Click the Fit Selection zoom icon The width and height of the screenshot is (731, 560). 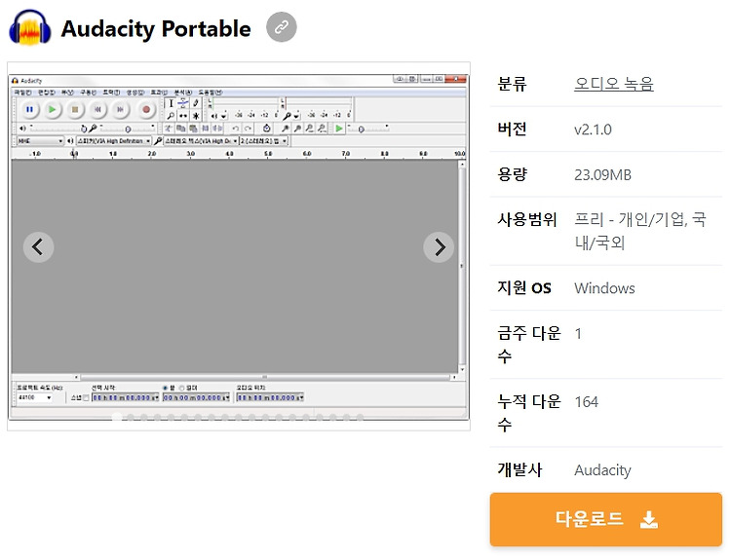pyautogui.click(x=310, y=129)
